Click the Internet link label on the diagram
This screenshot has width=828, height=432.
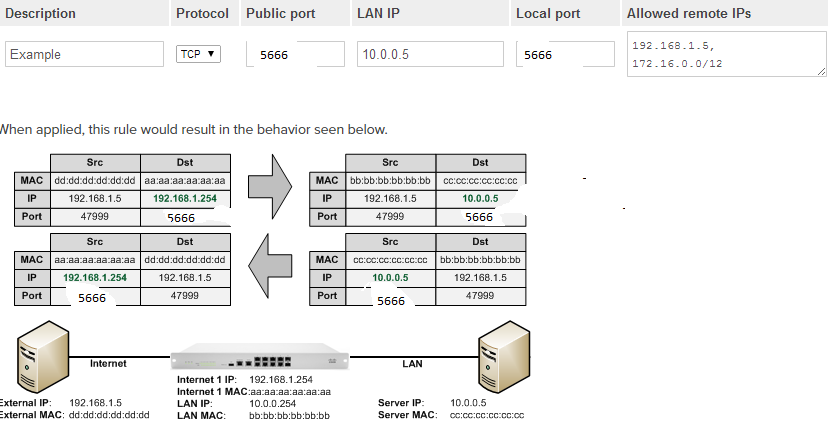(x=108, y=363)
